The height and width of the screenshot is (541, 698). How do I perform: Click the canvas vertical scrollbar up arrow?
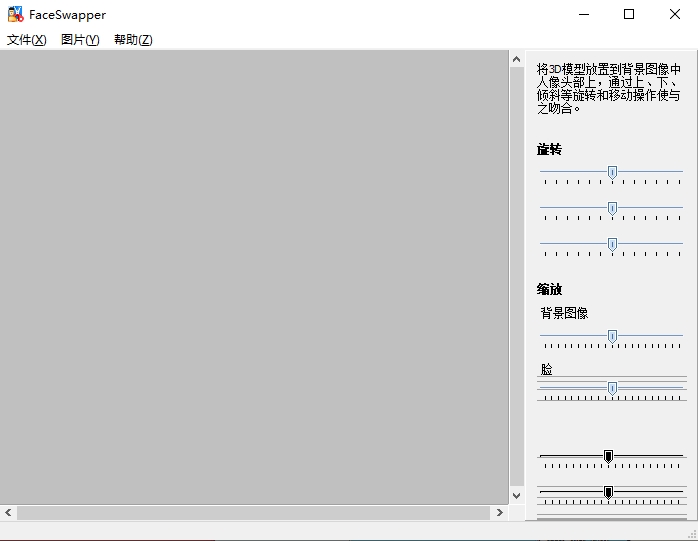click(x=517, y=60)
